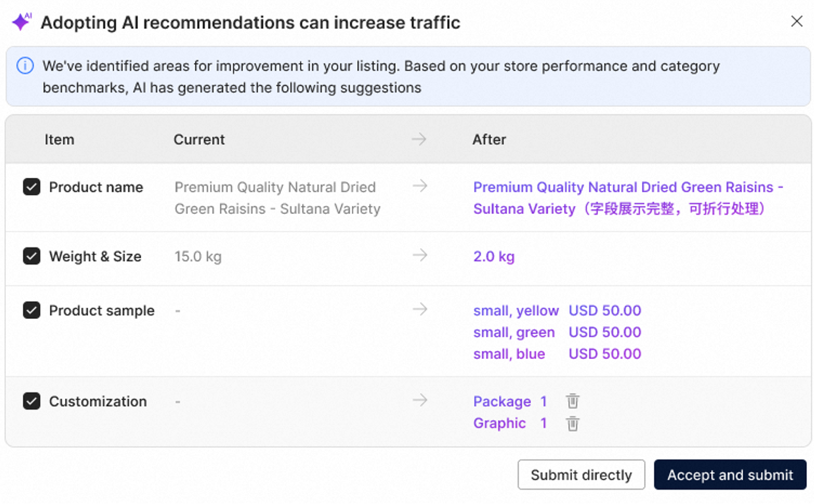Toggle the Product sample checkbox

coord(32,310)
